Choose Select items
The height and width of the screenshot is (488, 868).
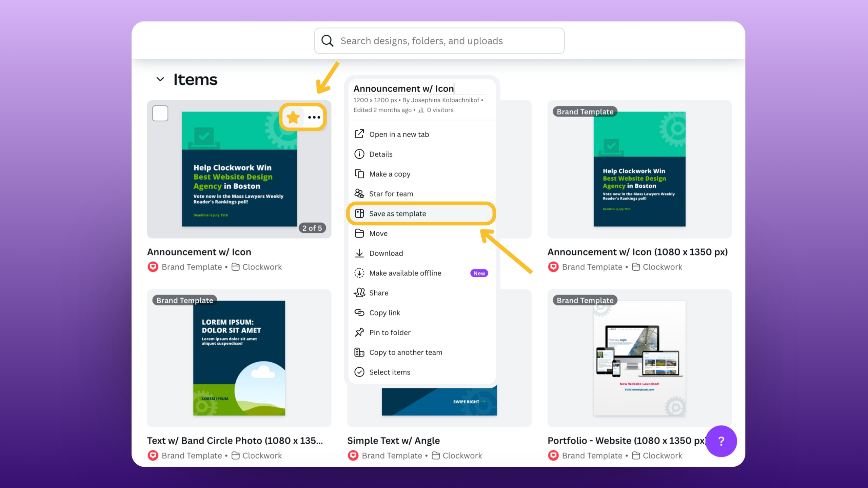tap(422, 372)
